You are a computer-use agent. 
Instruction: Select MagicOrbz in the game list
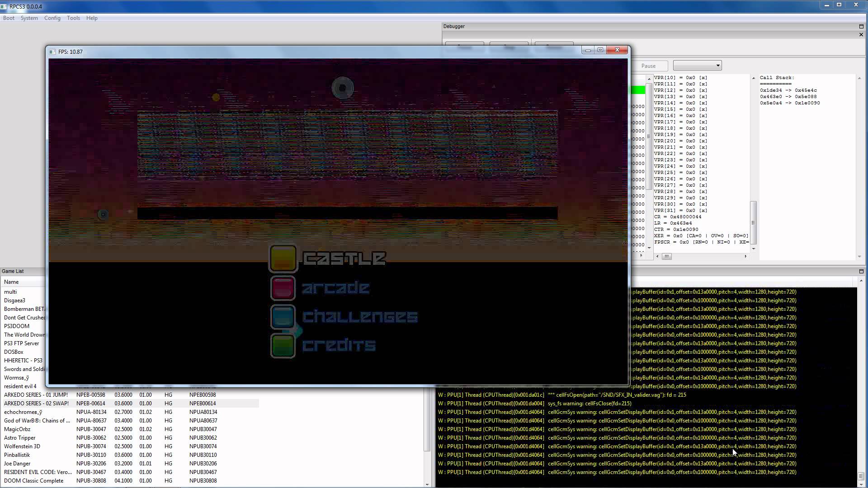click(130, 429)
